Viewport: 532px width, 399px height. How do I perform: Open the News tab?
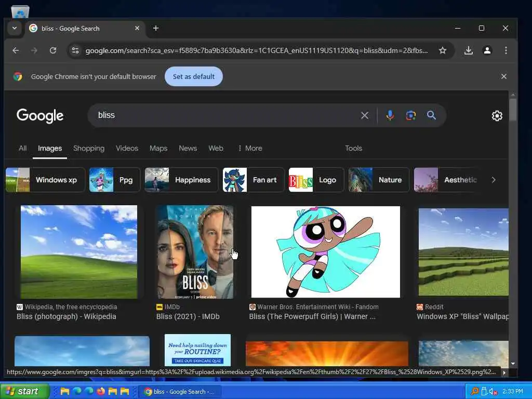point(188,148)
